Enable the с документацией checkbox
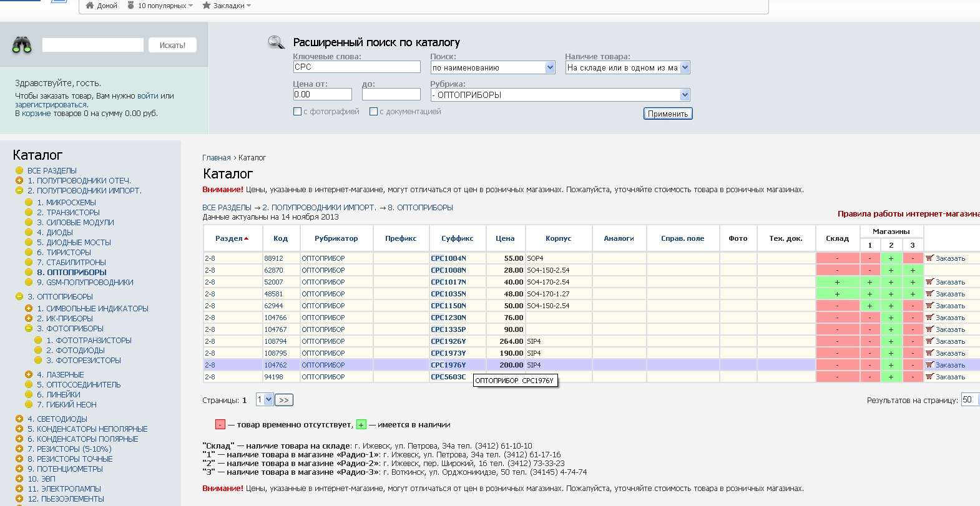The width and height of the screenshot is (980, 506). 373,112
